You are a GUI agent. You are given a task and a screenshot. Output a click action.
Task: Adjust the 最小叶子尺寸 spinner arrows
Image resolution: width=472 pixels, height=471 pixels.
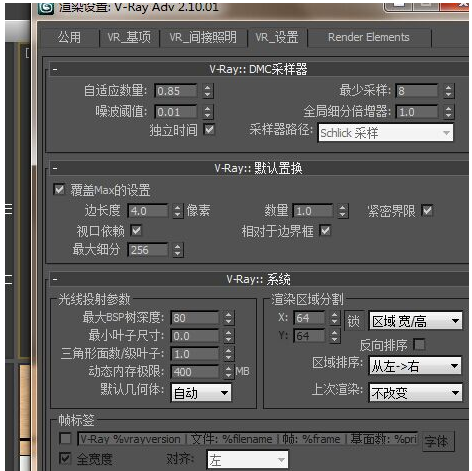228,336
